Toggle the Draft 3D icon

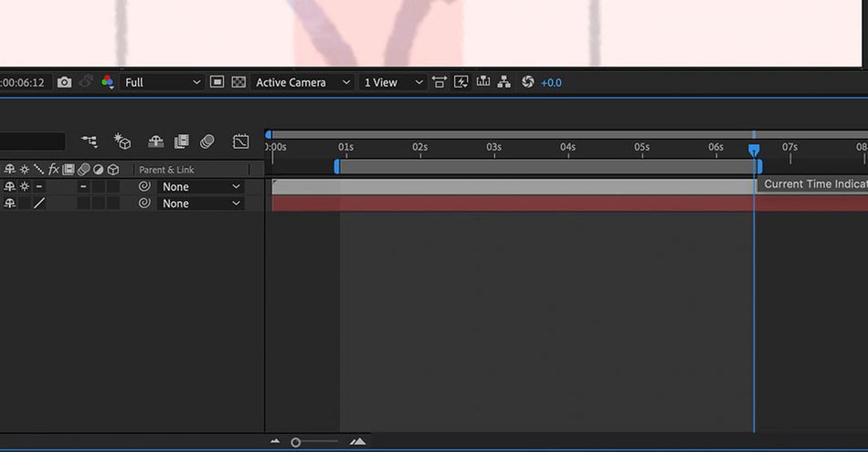[122, 142]
